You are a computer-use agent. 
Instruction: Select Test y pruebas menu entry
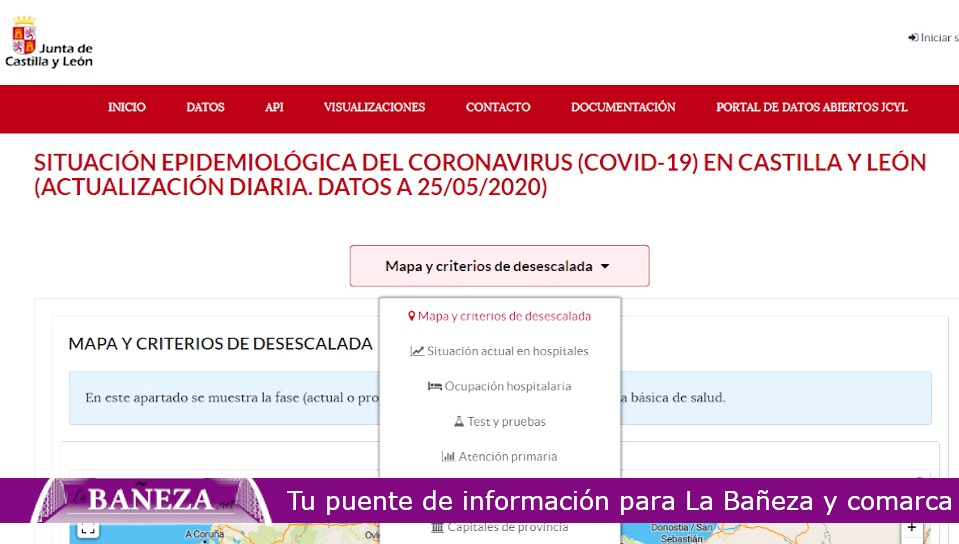pos(506,422)
